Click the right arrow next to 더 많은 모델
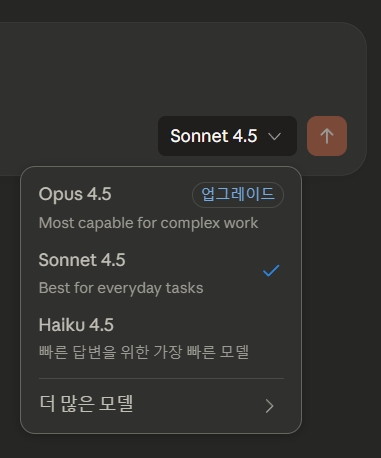Viewport: 381px width, 458px height. coord(269,406)
